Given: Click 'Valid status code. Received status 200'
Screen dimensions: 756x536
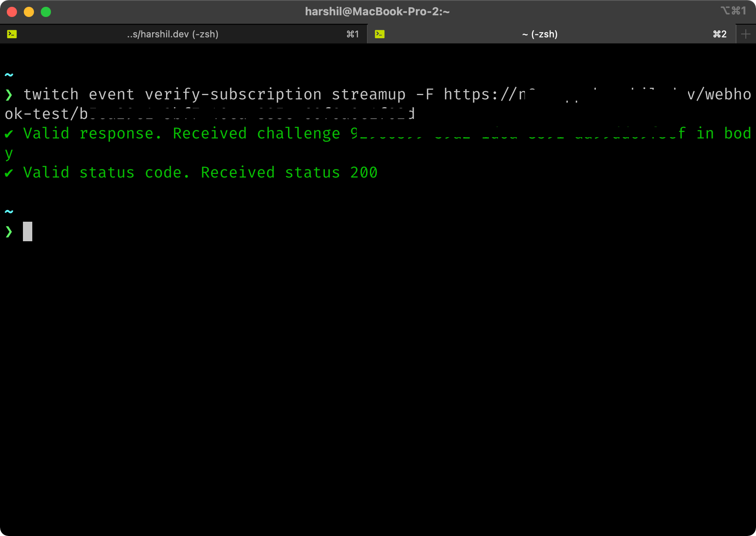Looking at the screenshot, I should [200, 172].
